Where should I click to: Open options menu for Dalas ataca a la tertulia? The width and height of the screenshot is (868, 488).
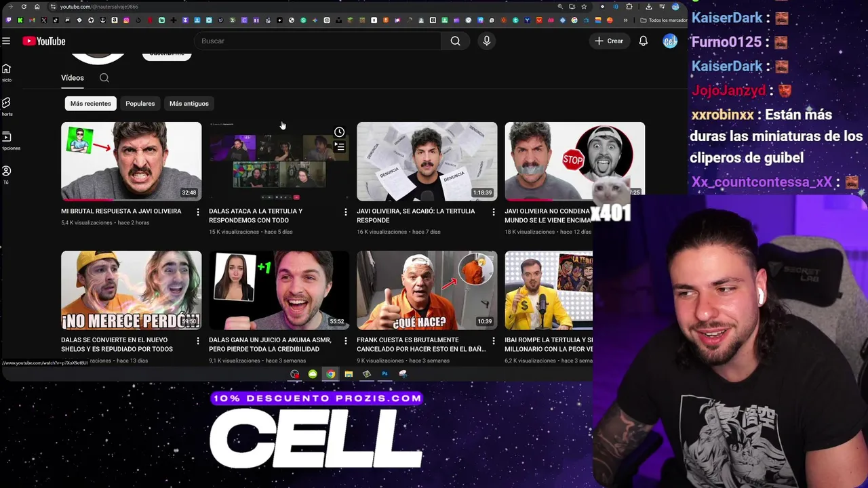point(346,212)
